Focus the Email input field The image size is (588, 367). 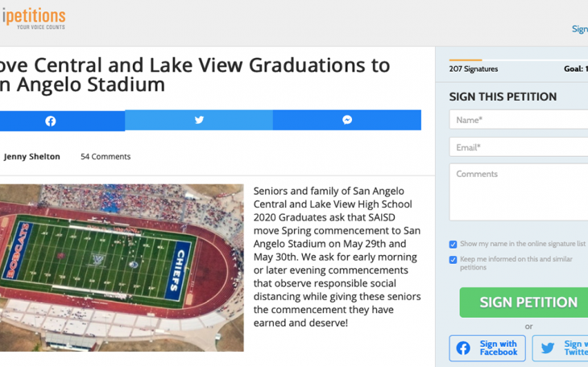point(520,147)
